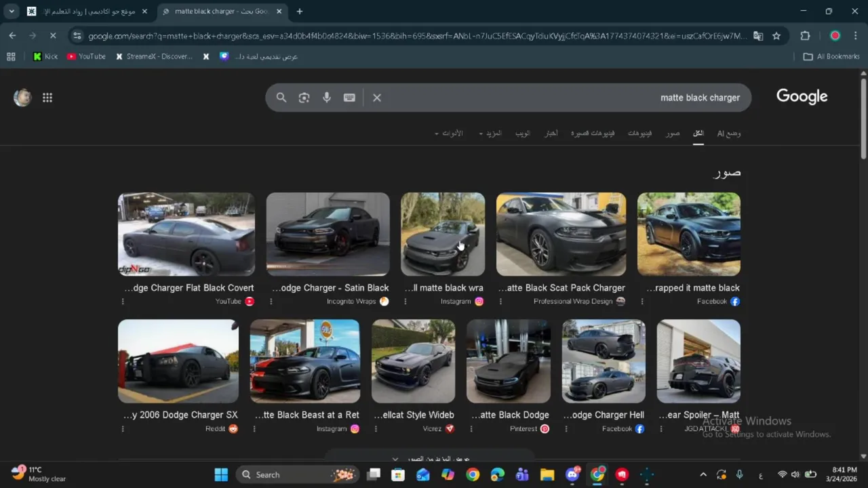View site information icon in address bar
The height and width of the screenshot is (488, 868).
pyautogui.click(x=77, y=36)
